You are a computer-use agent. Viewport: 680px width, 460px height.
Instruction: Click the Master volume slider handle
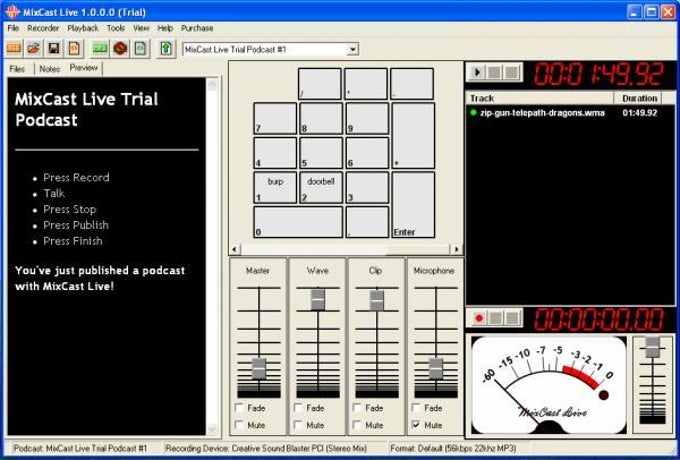259,369
